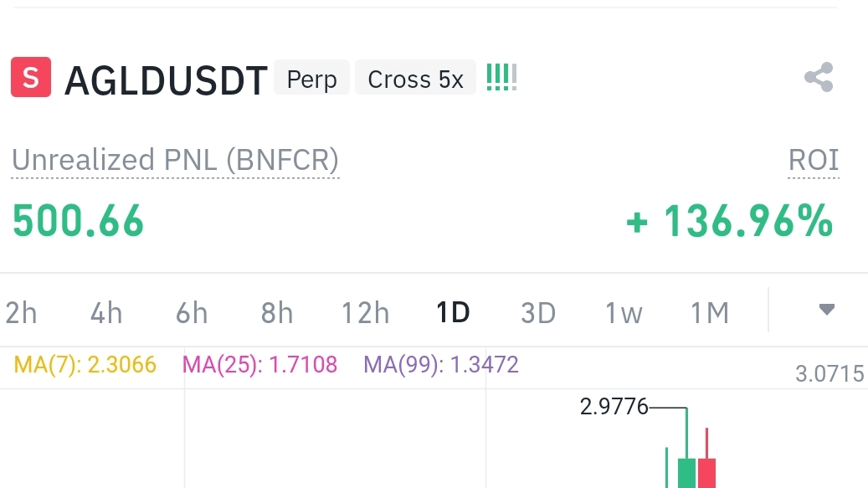This screenshot has height=488, width=868.
Task: Select the MA(7) moving average label
Action: (85, 364)
